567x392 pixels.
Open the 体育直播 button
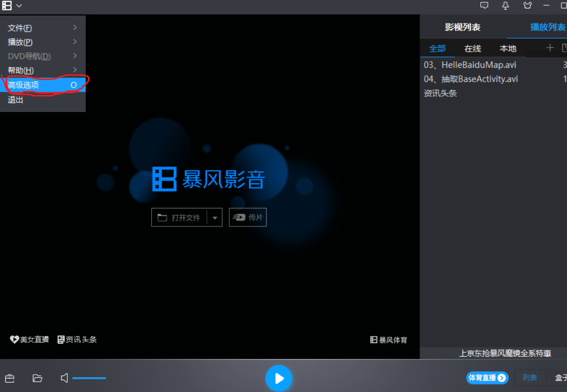[487, 378]
